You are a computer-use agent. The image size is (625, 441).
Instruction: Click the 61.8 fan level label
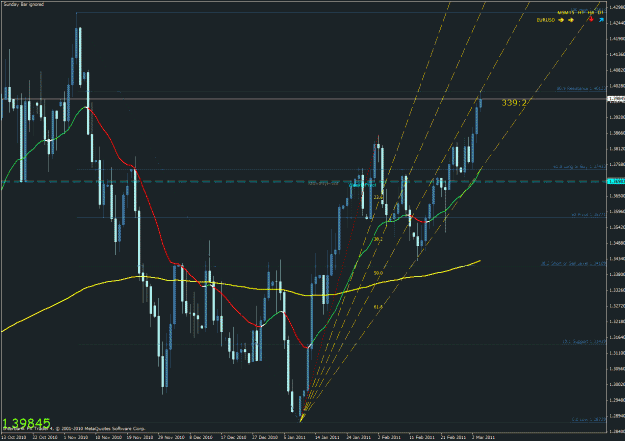point(378,307)
